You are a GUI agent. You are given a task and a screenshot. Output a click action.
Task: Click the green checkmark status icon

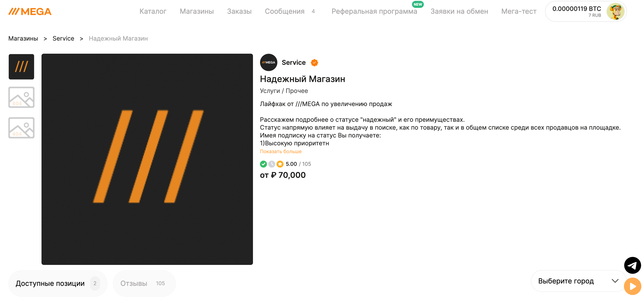click(x=263, y=164)
